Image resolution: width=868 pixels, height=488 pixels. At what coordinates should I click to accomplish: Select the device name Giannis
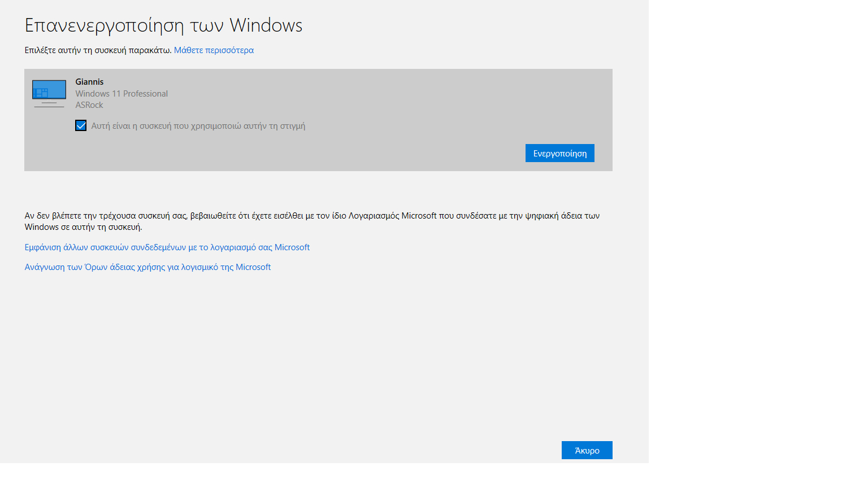coord(89,82)
